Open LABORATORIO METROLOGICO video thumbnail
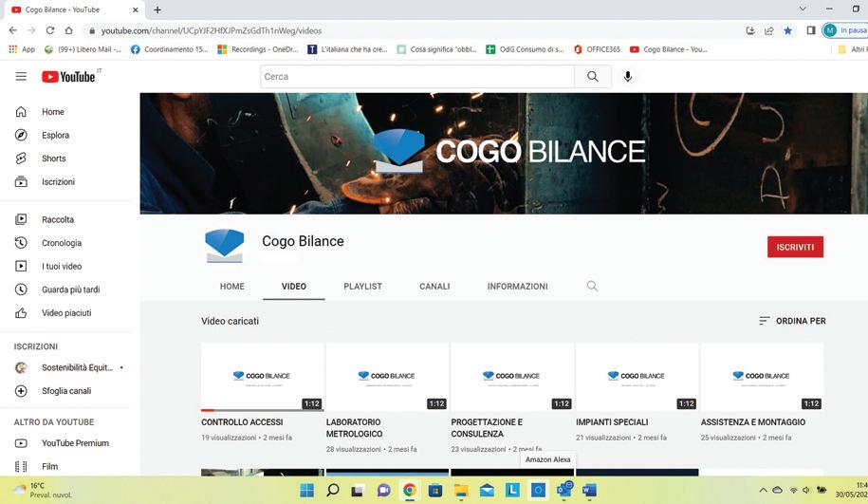Screen dimensions: 868x504 (387, 377)
